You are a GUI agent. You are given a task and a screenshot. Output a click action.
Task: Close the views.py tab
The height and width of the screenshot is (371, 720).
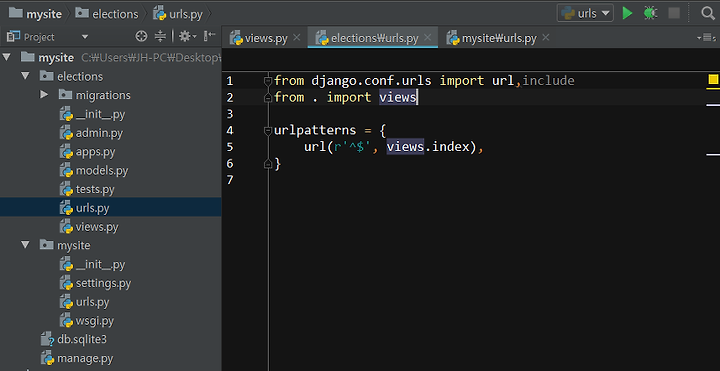(x=297, y=38)
